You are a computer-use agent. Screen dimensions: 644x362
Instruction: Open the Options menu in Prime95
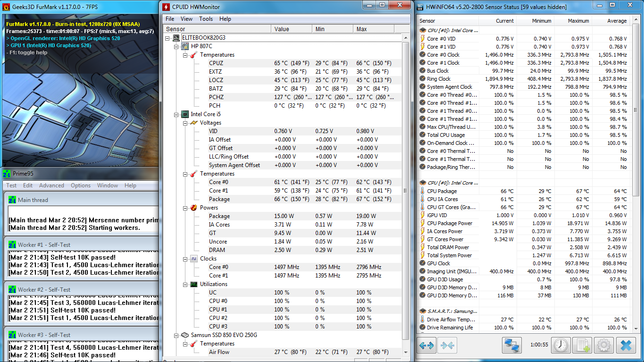81,185
